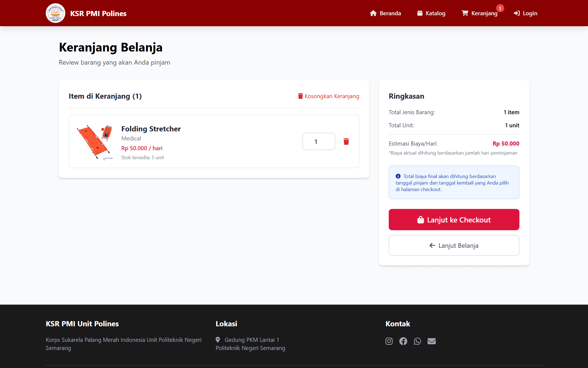Viewport: 588px width, 368px height.
Task: Click the KSR PMI Polines logo
Action: pyautogui.click(x=56, y=13)
